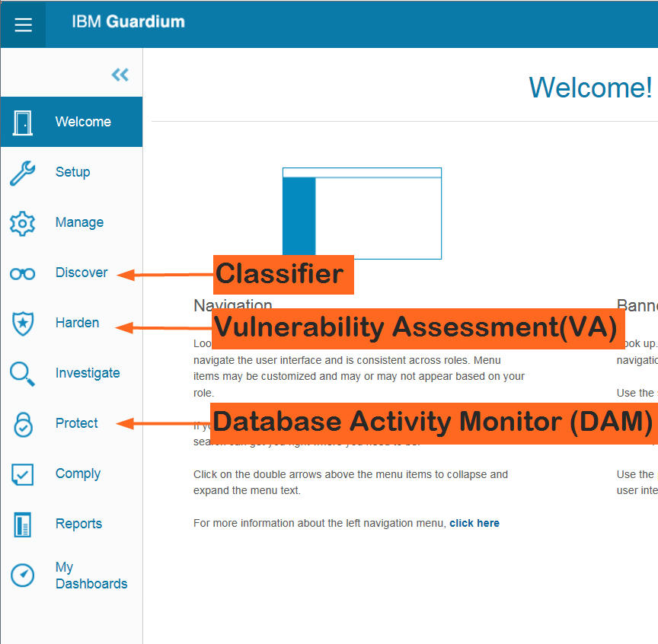The height and width of the screenshot is (644, 658).
Task: Click the Reports document icon
Action: (x=23, y=524)
